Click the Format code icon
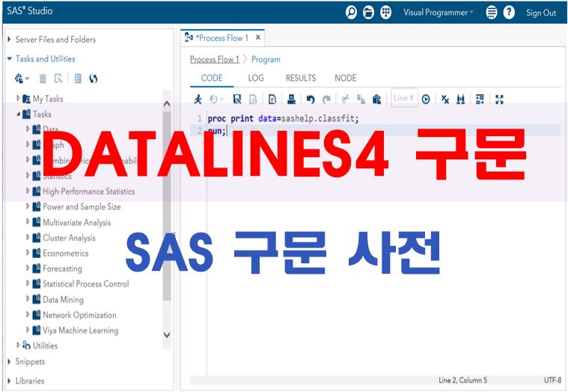 point(480,99)
